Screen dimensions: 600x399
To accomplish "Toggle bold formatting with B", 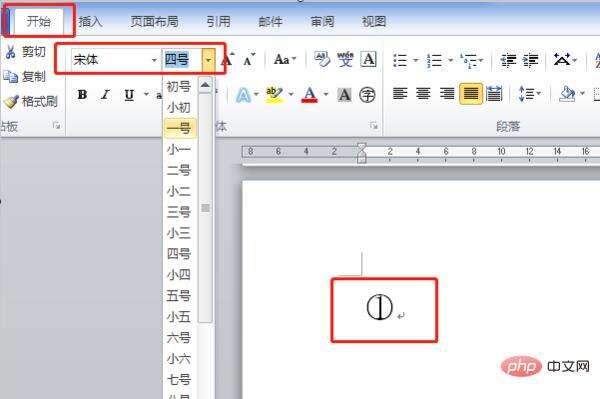I will pyautogui.click(x=82, y=94).
